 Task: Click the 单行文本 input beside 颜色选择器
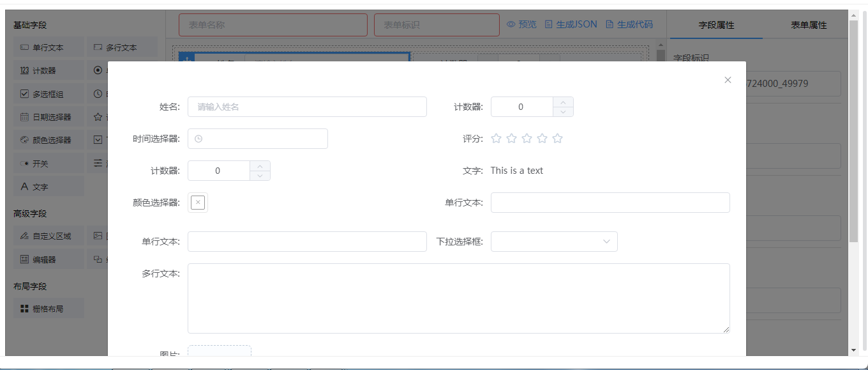click(610, 203)
